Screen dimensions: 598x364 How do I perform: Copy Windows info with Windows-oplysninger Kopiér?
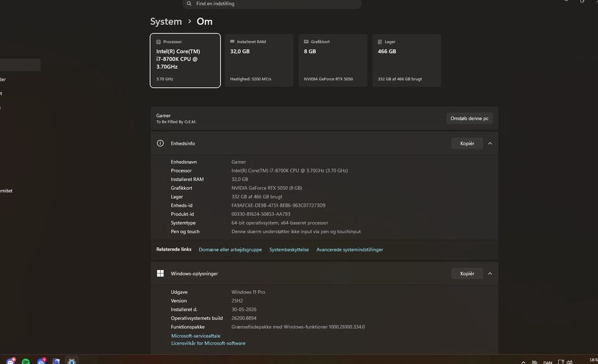coord(467,274)
